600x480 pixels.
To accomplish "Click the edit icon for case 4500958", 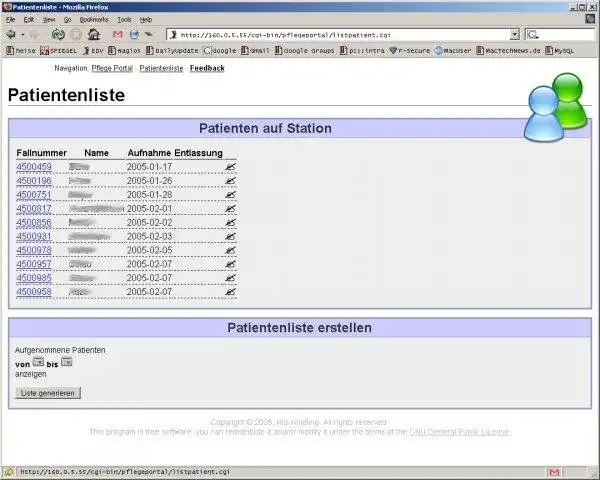I will (230, 292).
